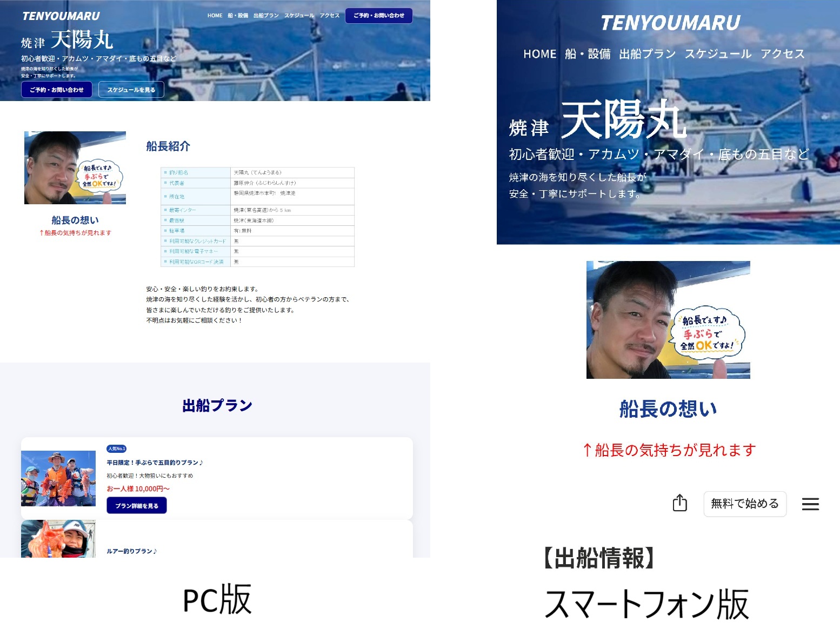Tap 船・設備 in the smartphone version menu
840x629 pixels.
(588, 54)
